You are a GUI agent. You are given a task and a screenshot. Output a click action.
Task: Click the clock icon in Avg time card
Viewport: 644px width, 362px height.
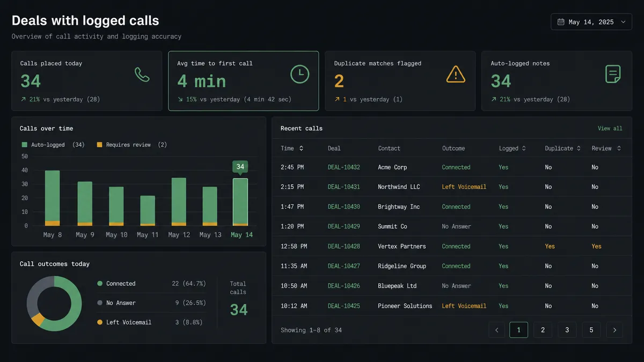(x=299, y=75)
